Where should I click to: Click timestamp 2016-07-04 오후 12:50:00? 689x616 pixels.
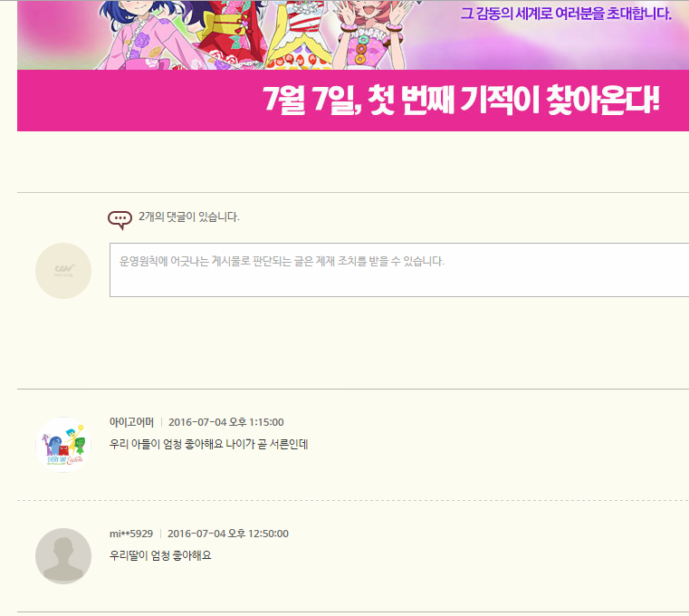(228, 534)
